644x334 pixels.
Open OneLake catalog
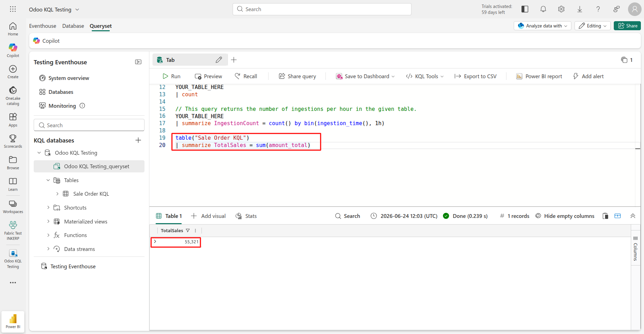13,96
